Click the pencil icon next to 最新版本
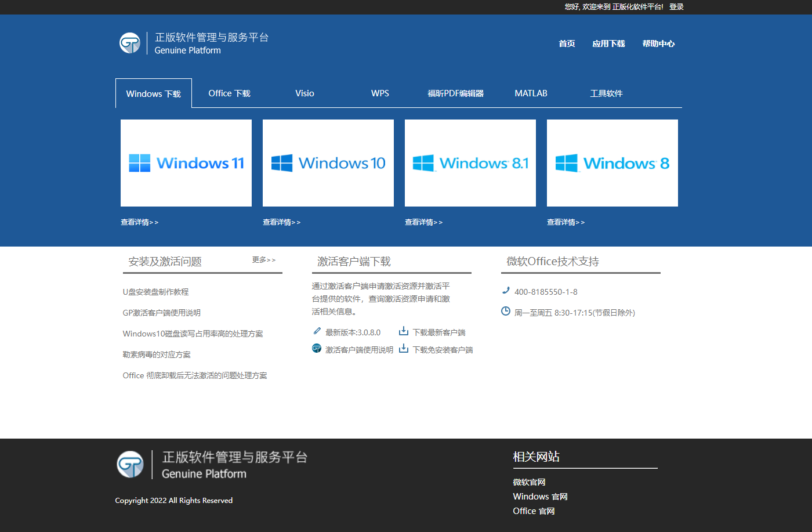 point(317,331)
